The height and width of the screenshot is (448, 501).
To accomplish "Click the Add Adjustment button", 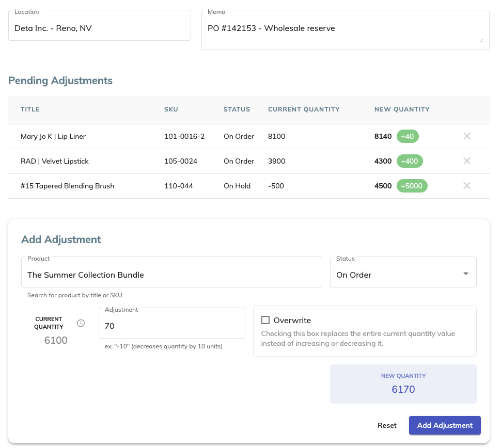I will (x=445, y=425).
